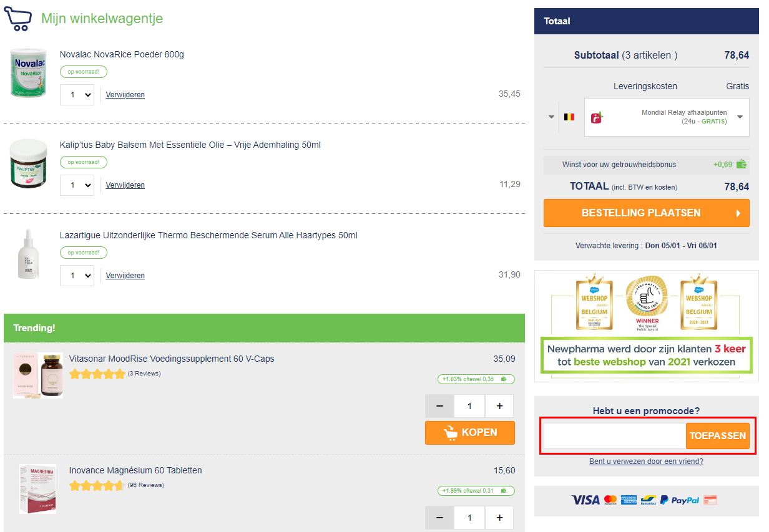The height and width of the screenshot is (532, 769).
Task: Click the Subtotaal (3 artikelen) label
Action: [x=626, y=55]
